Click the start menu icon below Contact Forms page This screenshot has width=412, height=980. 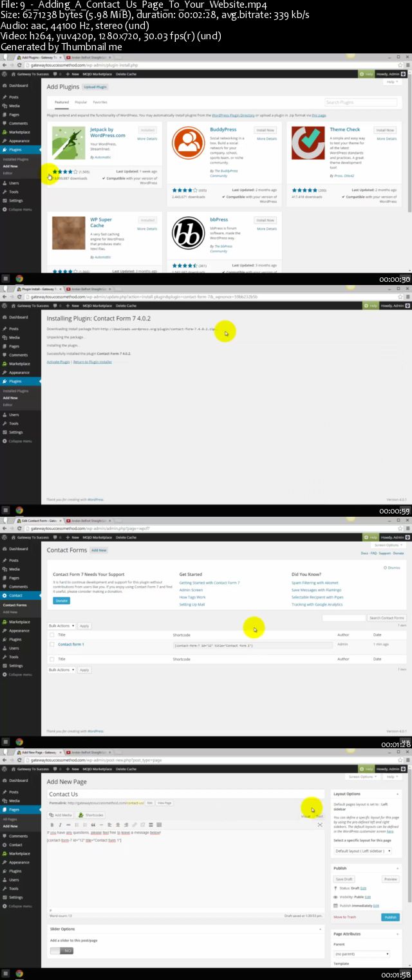[5, 742]
